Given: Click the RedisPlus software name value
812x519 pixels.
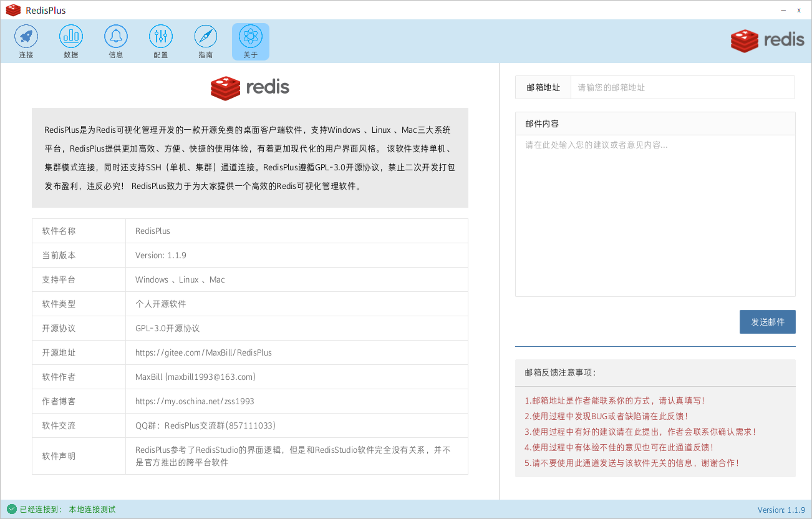Looking at the screenshot, I should pyautogui.click(x=153, y=231).
